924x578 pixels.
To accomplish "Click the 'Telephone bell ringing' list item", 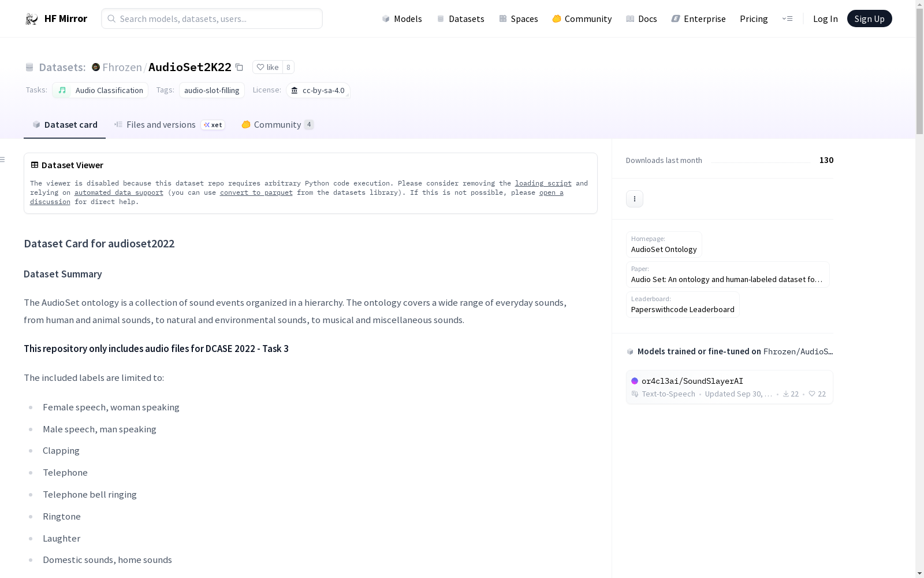I will click(x=90, y=495).
